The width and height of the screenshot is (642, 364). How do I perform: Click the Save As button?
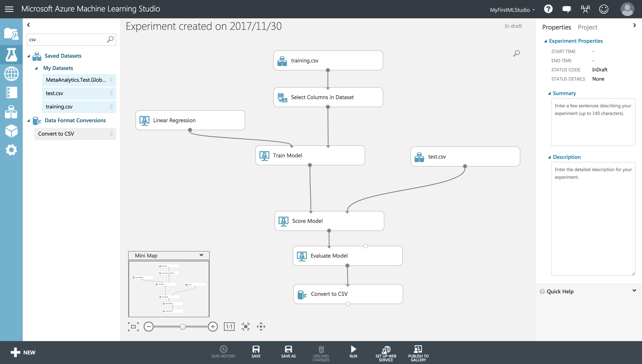[x=288, y=352]
